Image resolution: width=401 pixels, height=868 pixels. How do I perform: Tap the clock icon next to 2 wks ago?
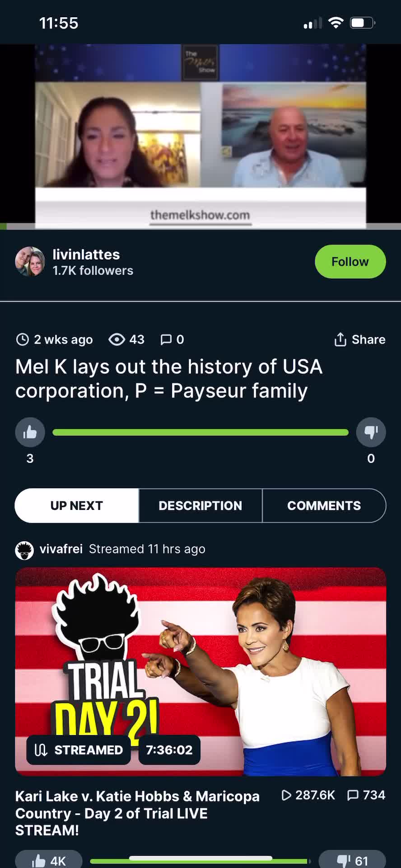(x=22, y=340)
